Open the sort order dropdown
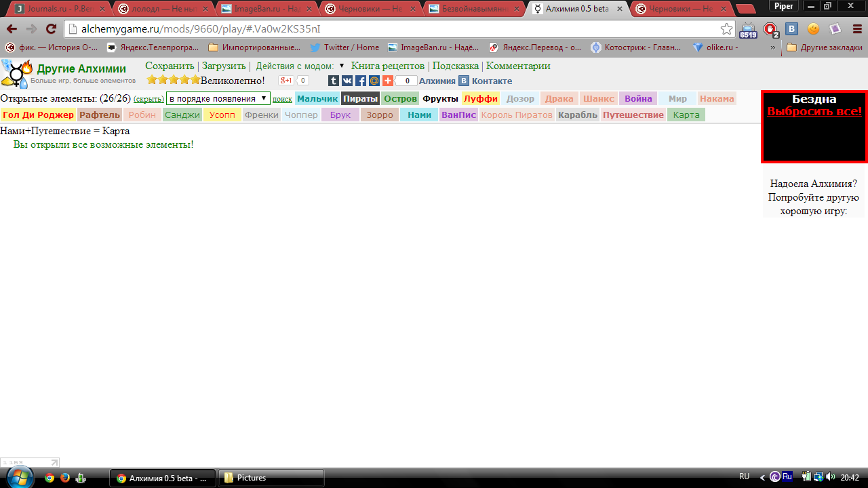The height and width of the screenshot is (488, 868). tap(218, 98)
